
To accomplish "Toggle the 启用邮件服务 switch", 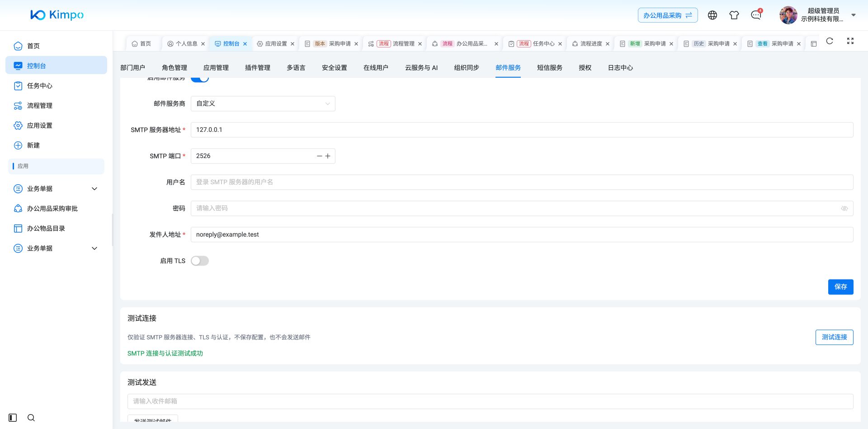I will pos(200,79).
